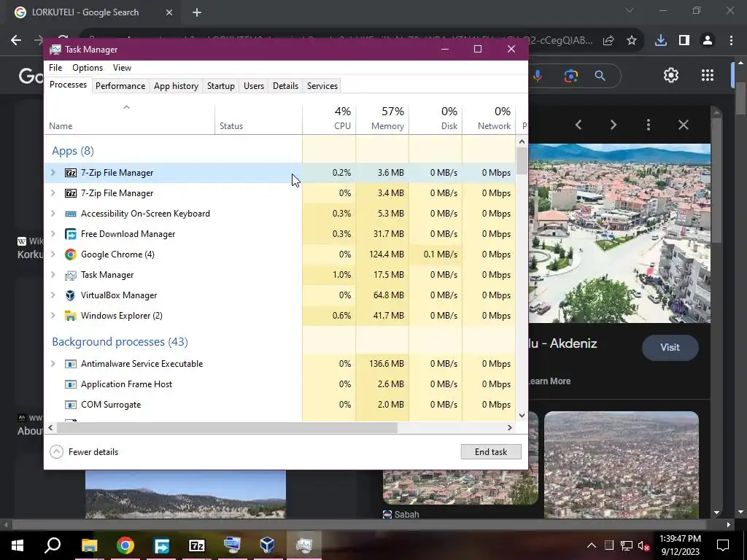Open 7-Zip from the taskbar
Image resolution: width=747 pixels, height=560 pixels.
[x=197, y=545]
